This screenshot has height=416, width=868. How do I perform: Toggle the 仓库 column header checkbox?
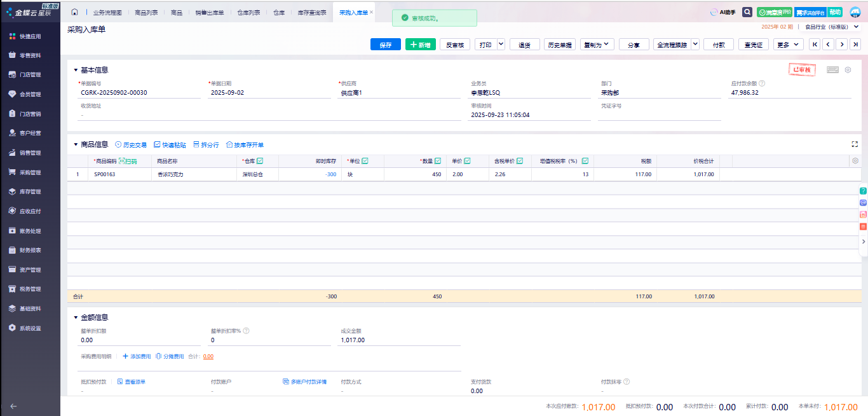tap(259, 161)
